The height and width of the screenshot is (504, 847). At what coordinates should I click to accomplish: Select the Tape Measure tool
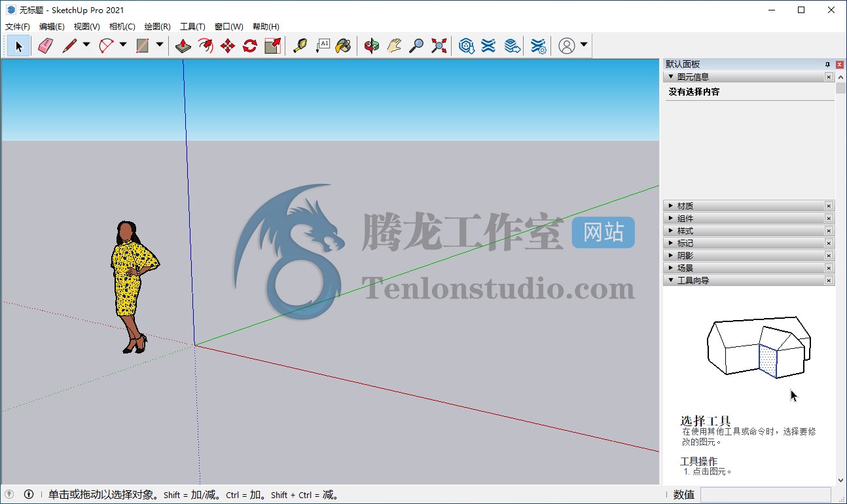(300, 46)
